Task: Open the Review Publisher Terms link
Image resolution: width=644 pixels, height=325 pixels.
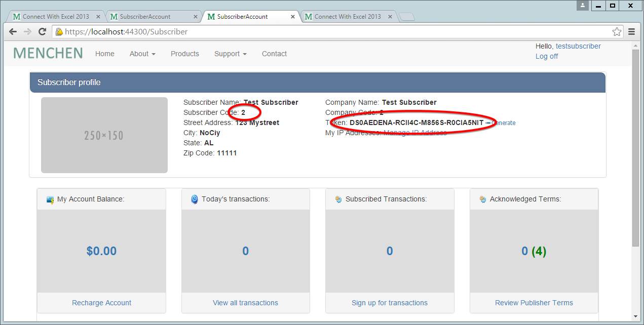Action: (534, 303)
